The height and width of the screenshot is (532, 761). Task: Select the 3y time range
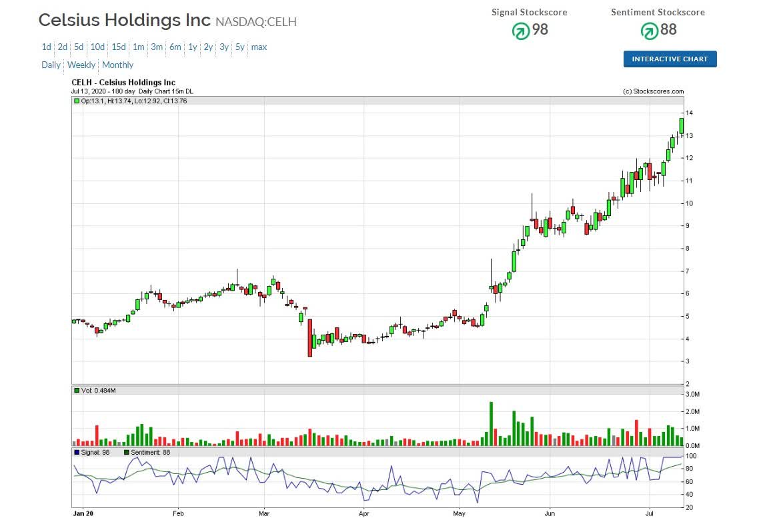(x=223, y=47)
